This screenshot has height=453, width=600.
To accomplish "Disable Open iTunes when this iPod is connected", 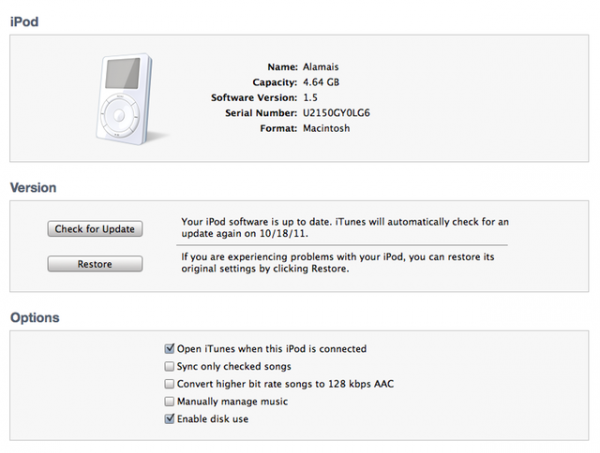I will point(169,349).
